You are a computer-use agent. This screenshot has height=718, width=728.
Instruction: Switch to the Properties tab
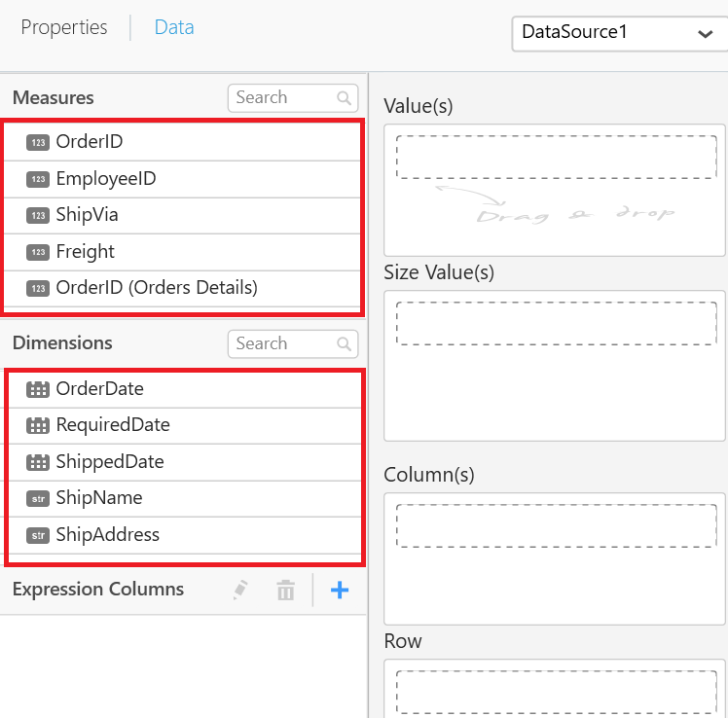pos(64,27)
